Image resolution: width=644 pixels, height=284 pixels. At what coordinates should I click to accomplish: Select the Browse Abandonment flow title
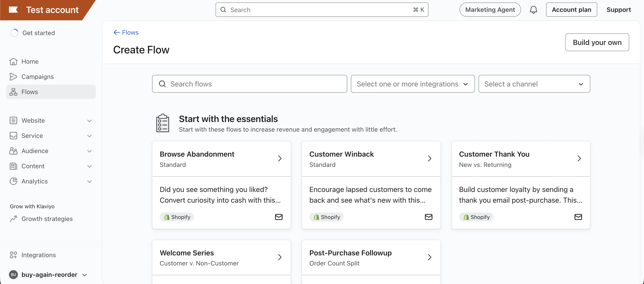197,154
